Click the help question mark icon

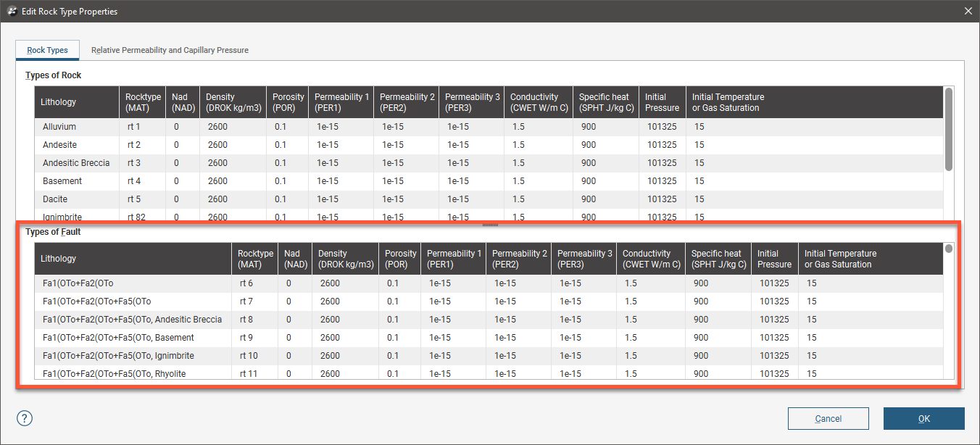click(25, 418)
